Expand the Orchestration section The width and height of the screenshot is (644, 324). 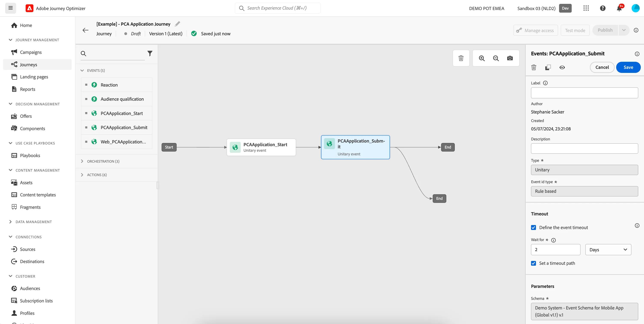pyautogui.click(x=82, y=161)
